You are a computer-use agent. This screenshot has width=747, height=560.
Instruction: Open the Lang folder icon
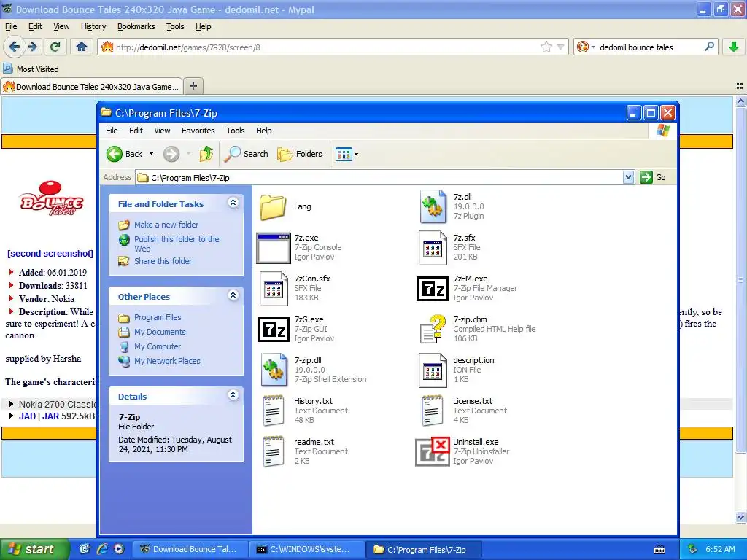[273, 207]
